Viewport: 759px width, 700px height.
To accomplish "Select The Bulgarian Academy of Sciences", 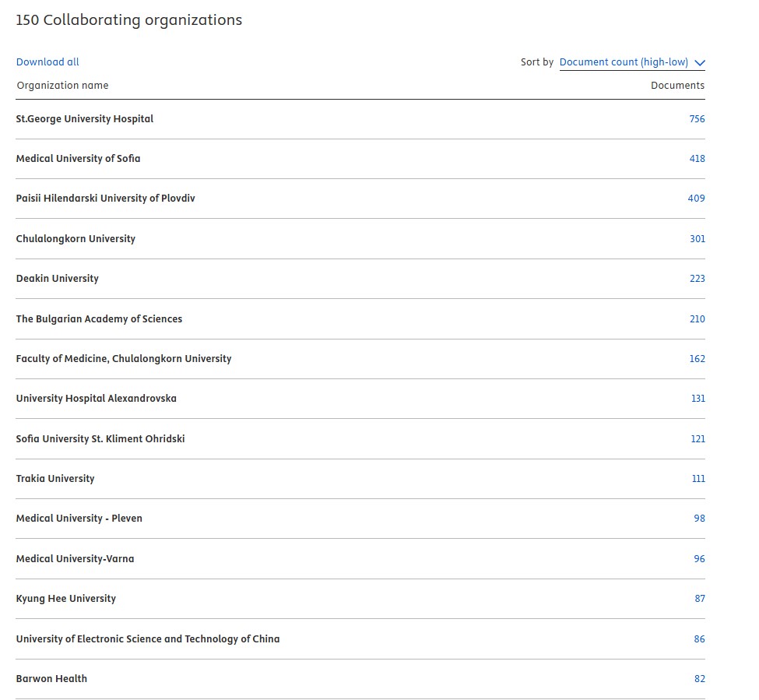I will (99, 319).
